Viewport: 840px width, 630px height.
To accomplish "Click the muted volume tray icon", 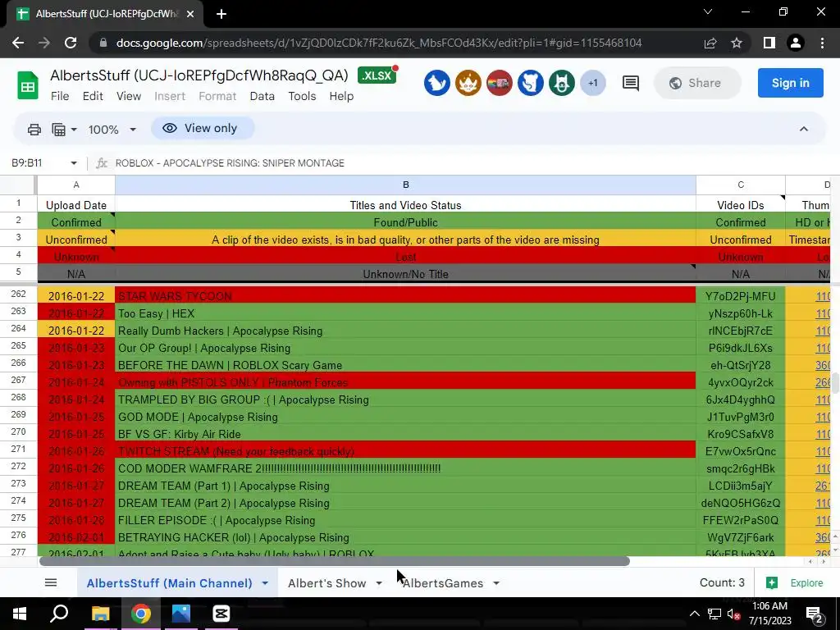I will (x=733, y=614).
